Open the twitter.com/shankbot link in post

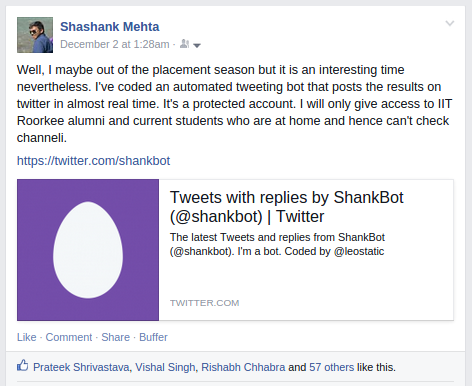tap(93, 161)
